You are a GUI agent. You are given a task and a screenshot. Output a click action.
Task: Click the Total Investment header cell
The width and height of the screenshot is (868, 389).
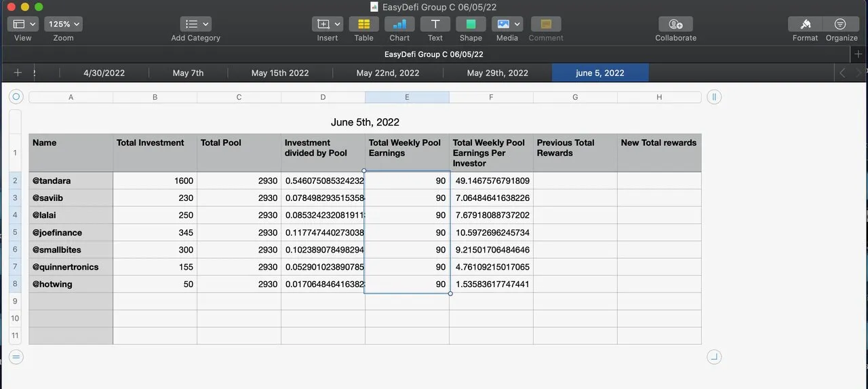[x=155, y=153]
